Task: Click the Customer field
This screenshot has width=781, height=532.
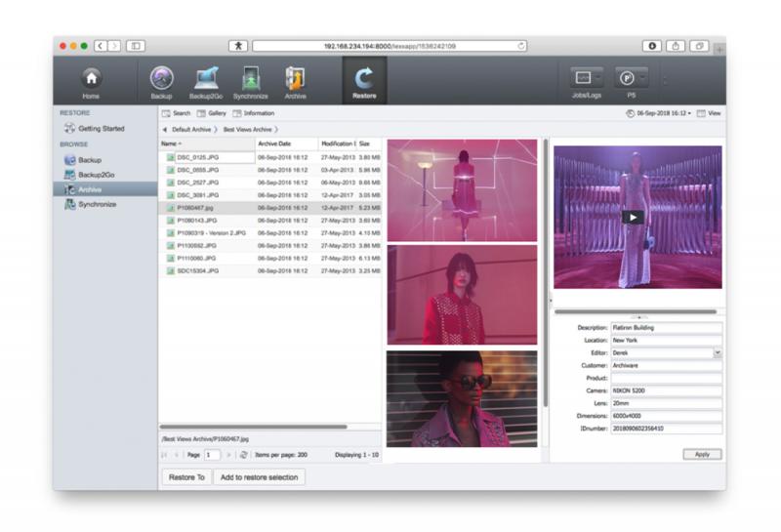Action: pos(667,366)
